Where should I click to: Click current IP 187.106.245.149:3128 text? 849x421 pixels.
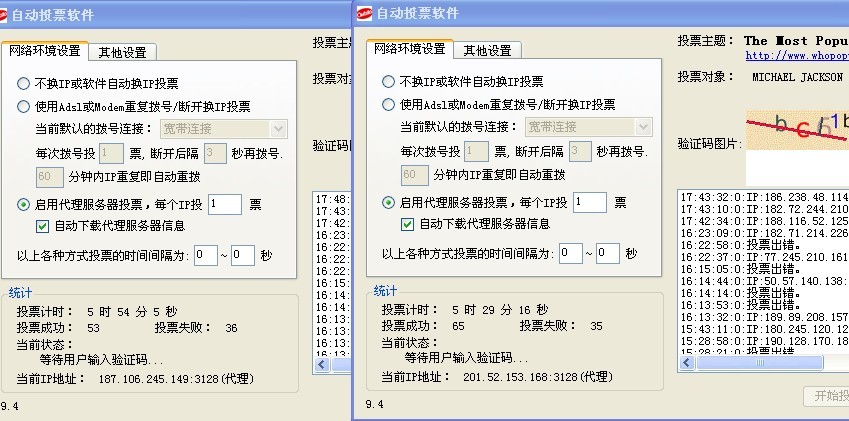(176, 379)
